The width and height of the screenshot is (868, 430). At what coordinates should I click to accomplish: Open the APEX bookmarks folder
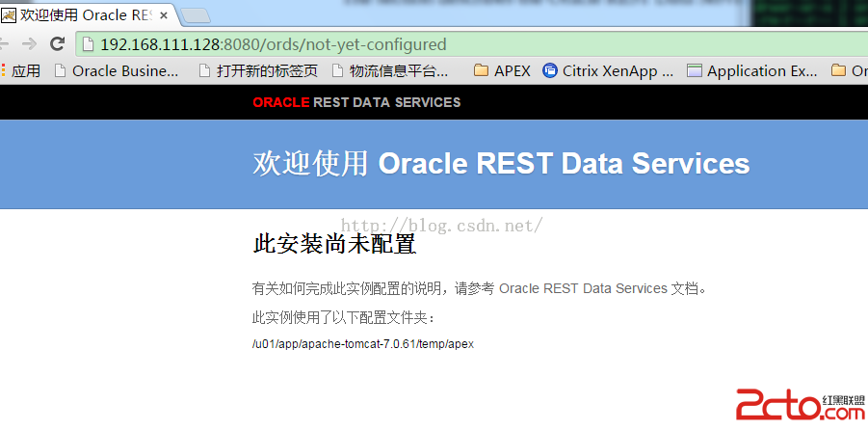502,71
